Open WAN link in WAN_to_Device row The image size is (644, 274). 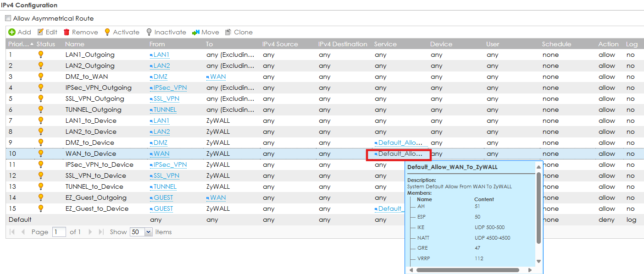pyautogui.click(x=160, y=153)
